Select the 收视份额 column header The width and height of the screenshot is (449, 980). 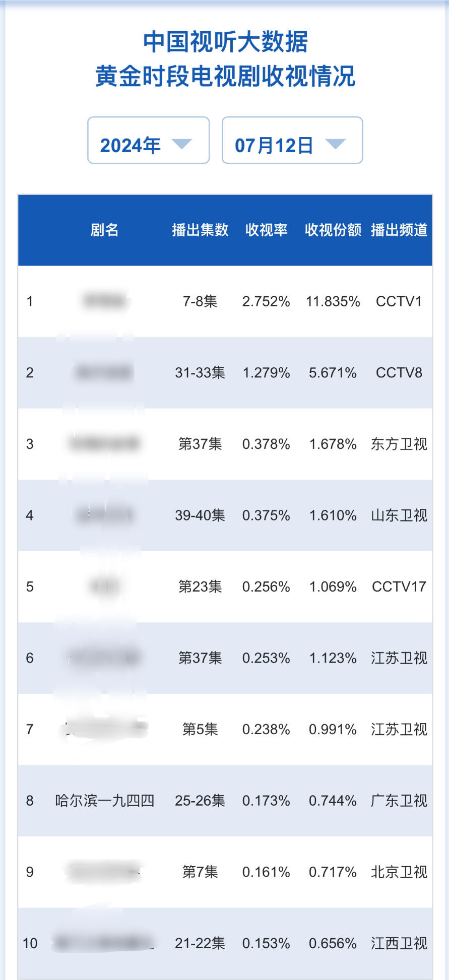[333, 230]
